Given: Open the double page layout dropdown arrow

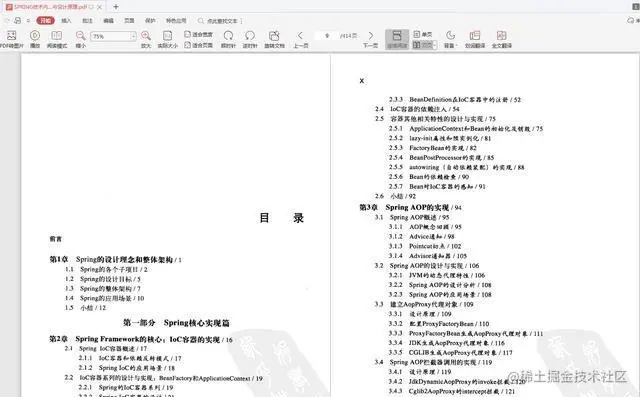Looking at the screenshot, I should [x=435, y=45].
